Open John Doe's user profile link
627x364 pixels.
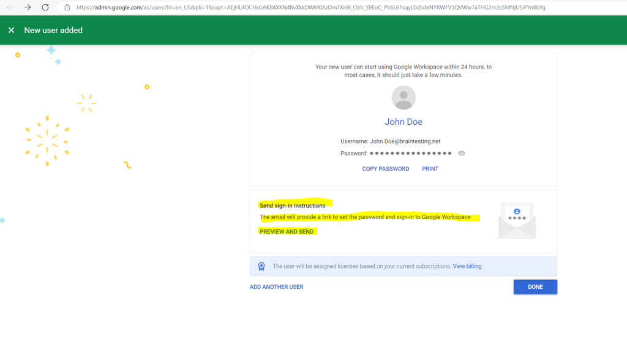coord(404,122)
